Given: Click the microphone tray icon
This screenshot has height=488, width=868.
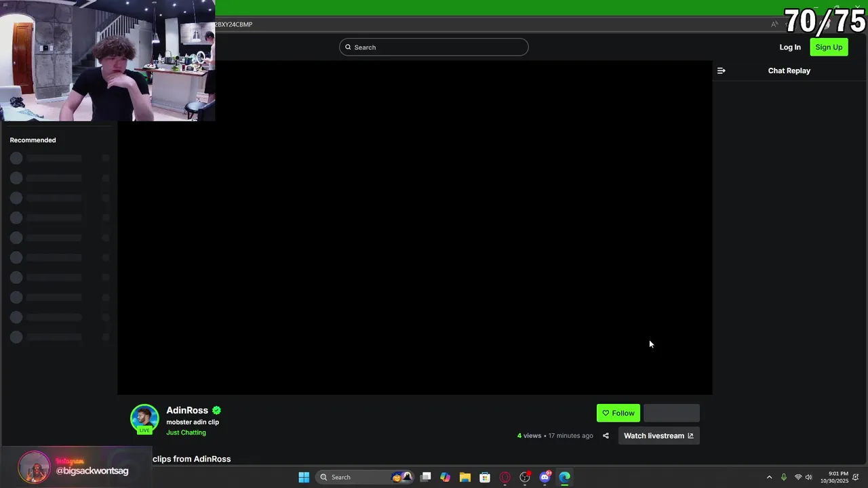Looking at the screenshot, I should point(784,477).
